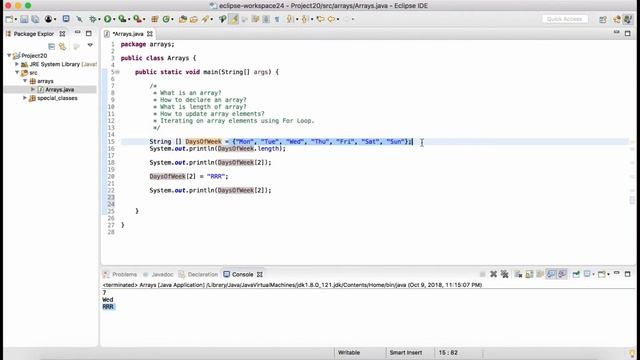Click the Coverage launch icon
Viewport: 640px width, 360px height.
122,19
